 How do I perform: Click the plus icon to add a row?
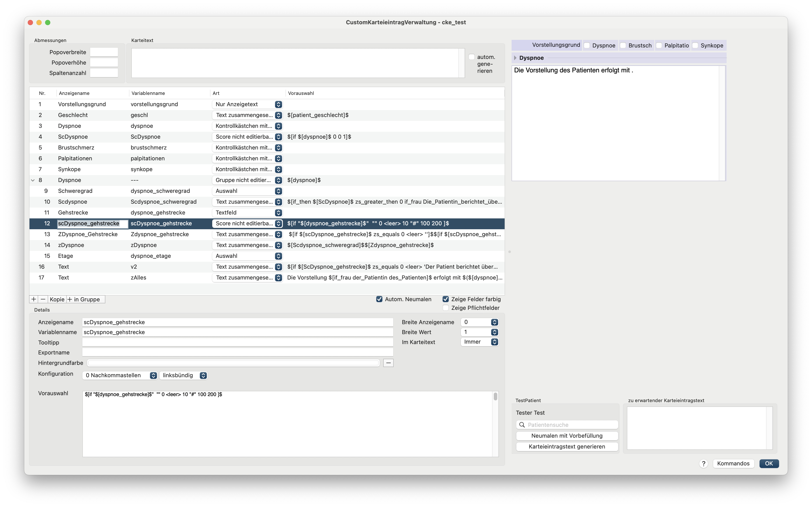[34, 299]
